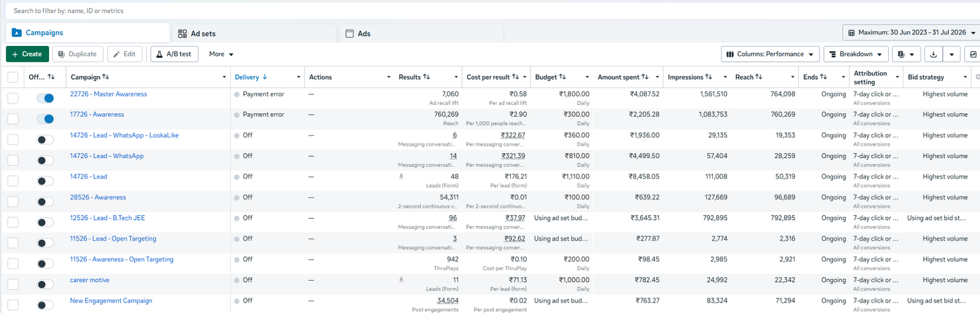The image size is (980, 313).
Task: Sort by Amount spent arrows icon
Action: [645, 77]
